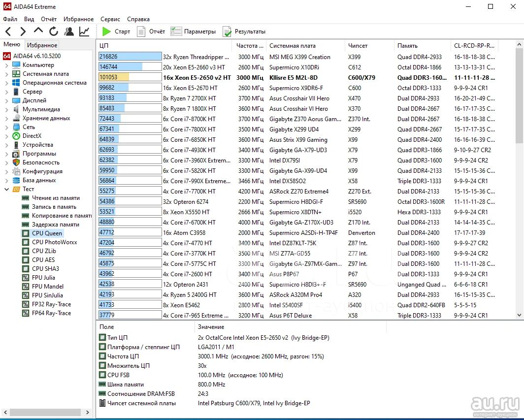Select the CPU AES test icon

26,260
